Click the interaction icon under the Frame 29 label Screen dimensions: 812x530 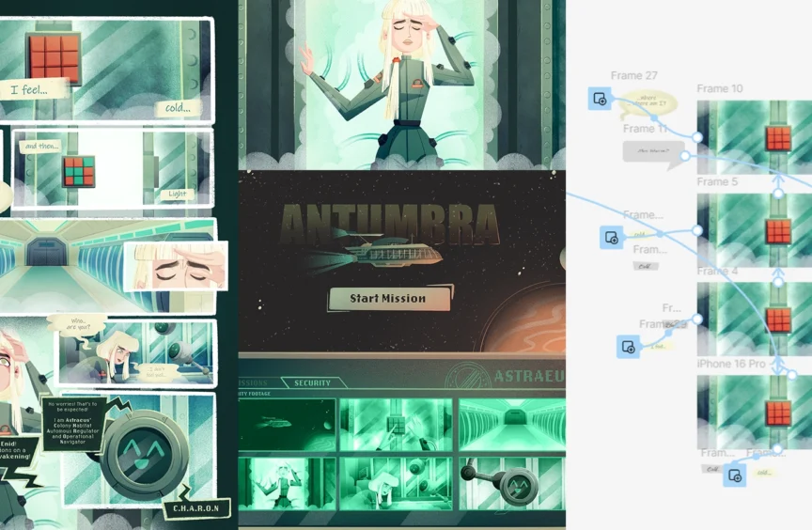pos(628,347)
